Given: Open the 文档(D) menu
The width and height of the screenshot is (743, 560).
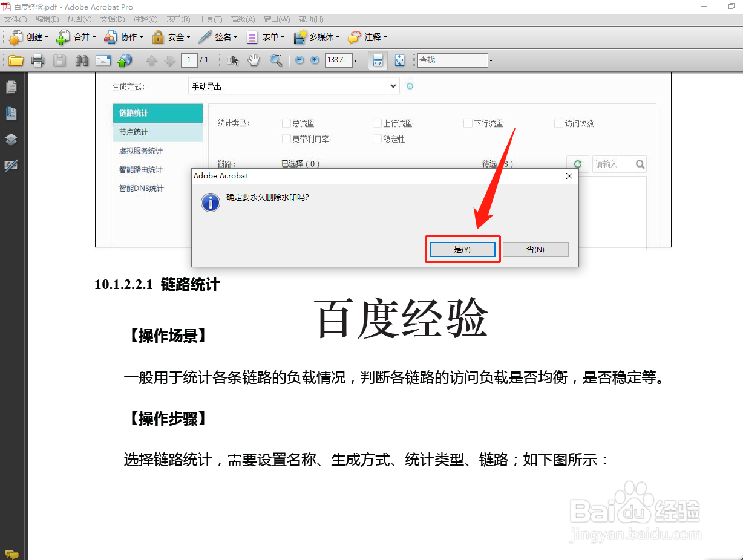Looking at the screenshot, I should coord(113,19).
